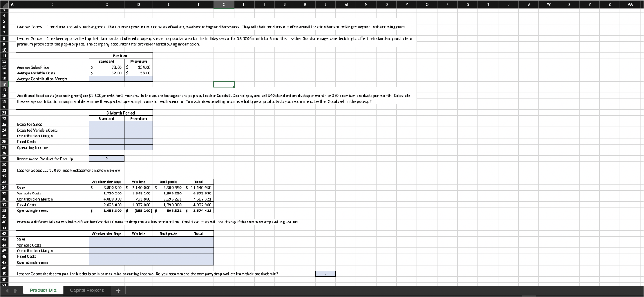The height and width of the screenshot is (297, 644).
Task: Click Backpacks Contribution Margin cell in differential table
Action: pyautogui.click(x=169, y=250)
